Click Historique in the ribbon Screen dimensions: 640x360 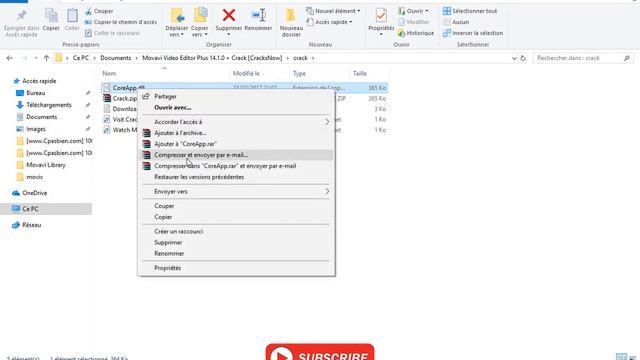(x=416, y=33)
